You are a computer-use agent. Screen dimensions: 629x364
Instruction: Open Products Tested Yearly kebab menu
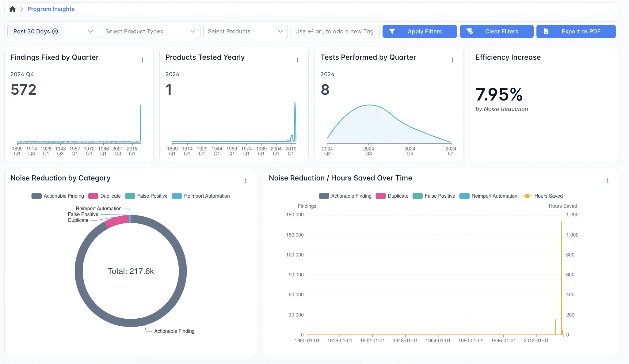coord(297,60)
